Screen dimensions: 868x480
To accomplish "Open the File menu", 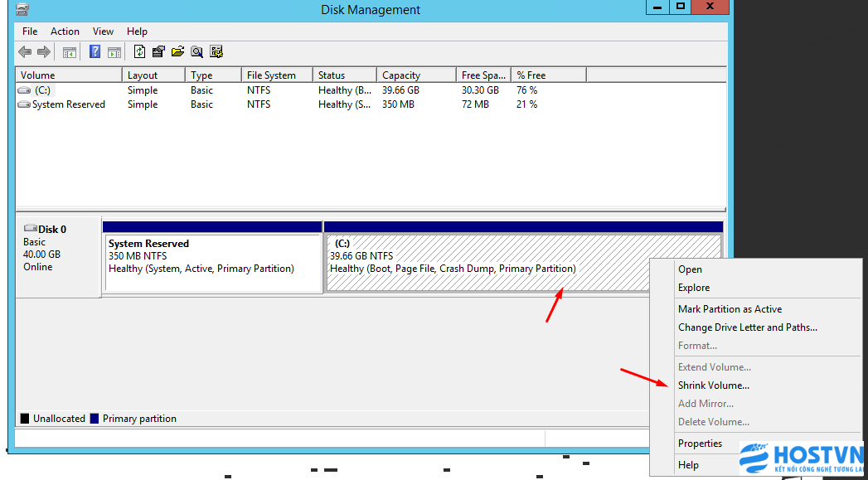I will tap(30, 32).
